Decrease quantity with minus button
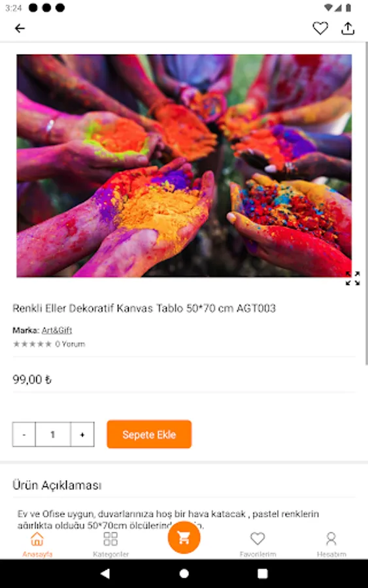 point(24,434)
